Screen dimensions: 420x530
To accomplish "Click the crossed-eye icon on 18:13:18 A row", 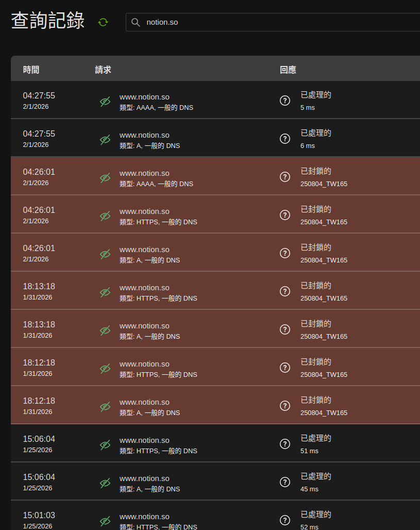I will [x=105, y=330].
